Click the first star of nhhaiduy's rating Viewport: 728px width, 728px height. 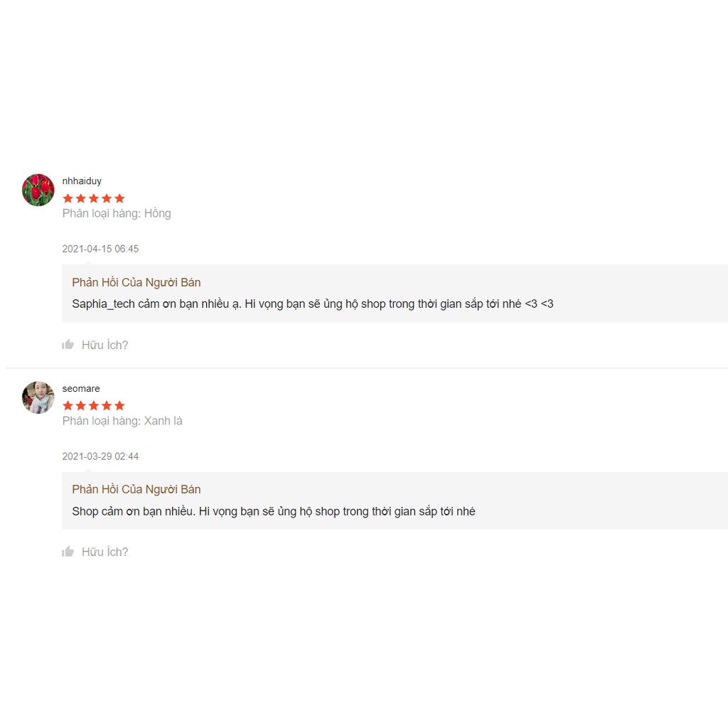pos(68,198)
